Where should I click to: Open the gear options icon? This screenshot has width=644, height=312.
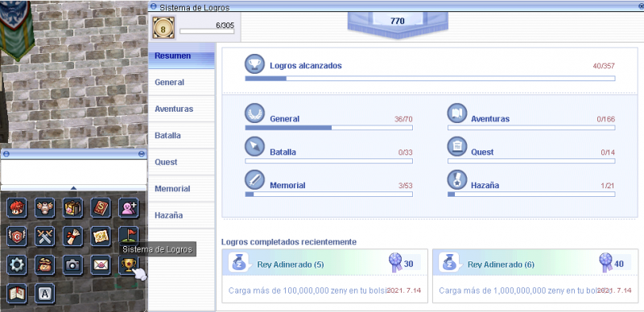17,265
